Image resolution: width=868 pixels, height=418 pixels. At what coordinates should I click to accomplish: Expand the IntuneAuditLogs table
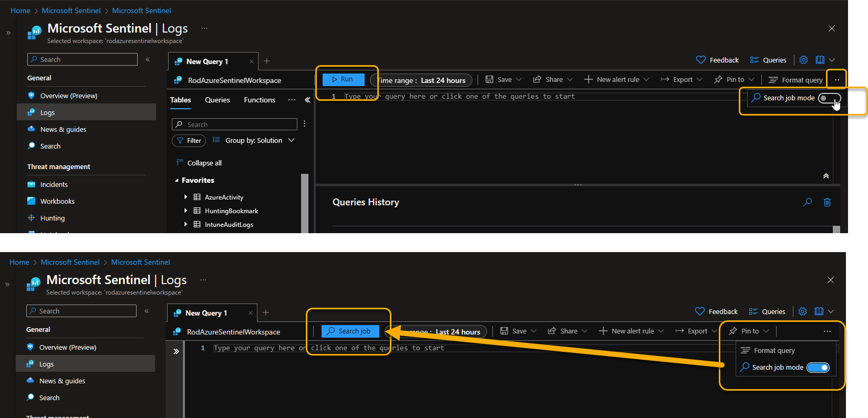click(x=185, y=224)
